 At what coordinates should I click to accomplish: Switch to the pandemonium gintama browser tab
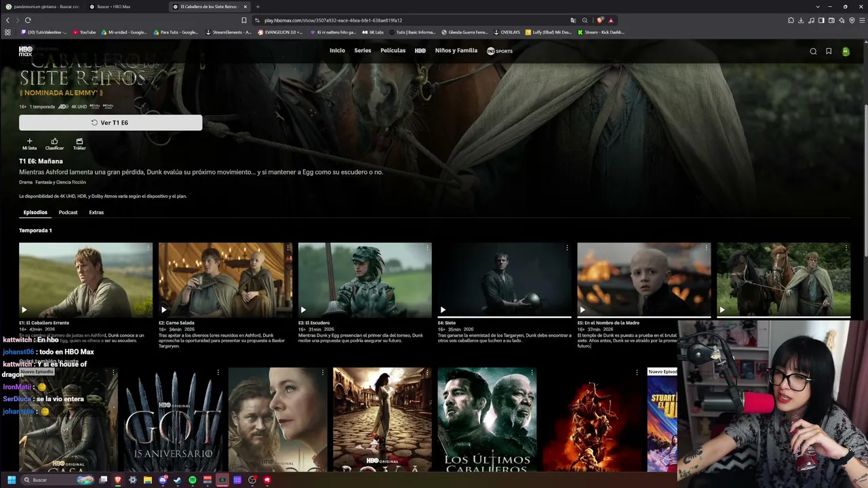tap(42, 7)
